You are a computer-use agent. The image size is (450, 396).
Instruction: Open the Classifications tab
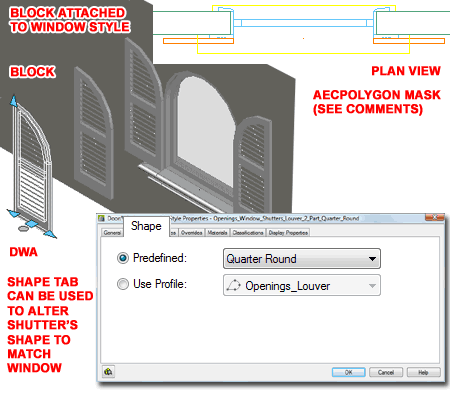coord(248,233)
